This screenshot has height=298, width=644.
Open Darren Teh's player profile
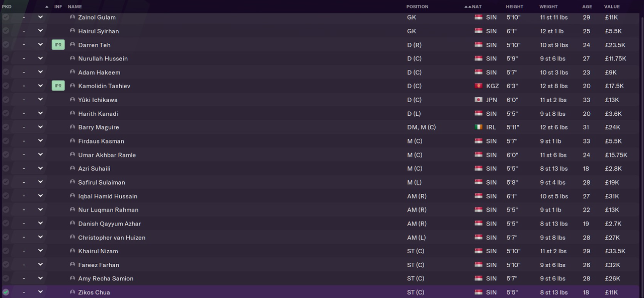click(x=94, y=45)
